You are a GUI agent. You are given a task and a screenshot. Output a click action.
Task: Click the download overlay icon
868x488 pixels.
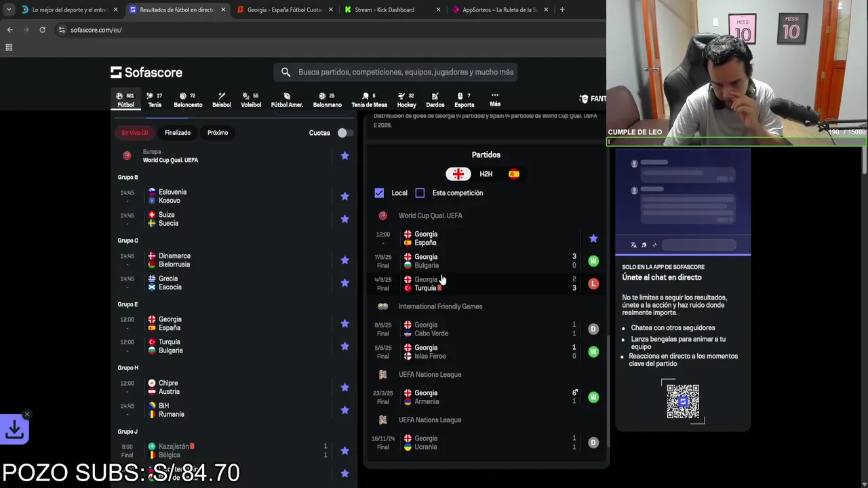14,430
